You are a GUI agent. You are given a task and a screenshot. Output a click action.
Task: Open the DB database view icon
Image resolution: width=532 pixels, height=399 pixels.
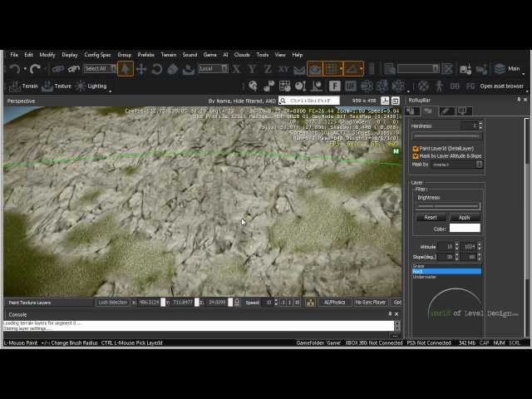click(455, 86)
